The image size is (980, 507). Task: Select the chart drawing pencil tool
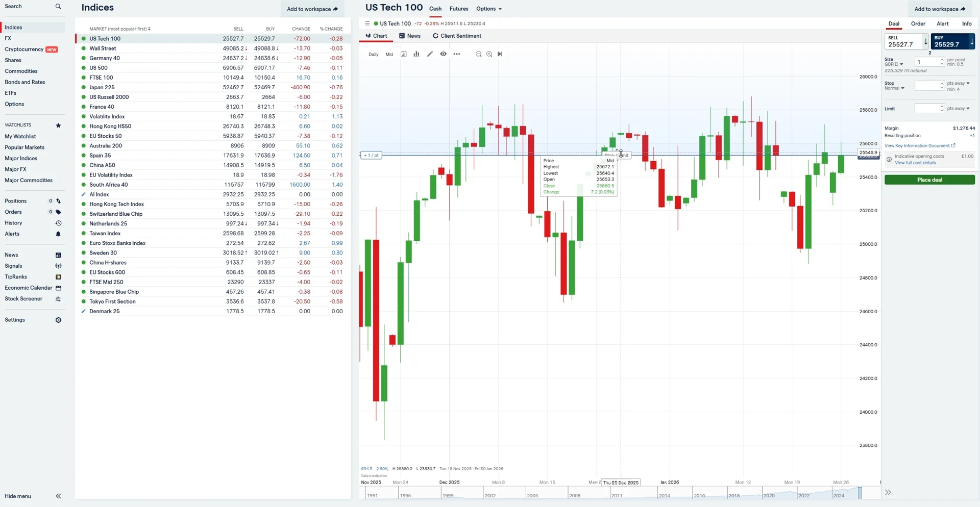point(430,54)
